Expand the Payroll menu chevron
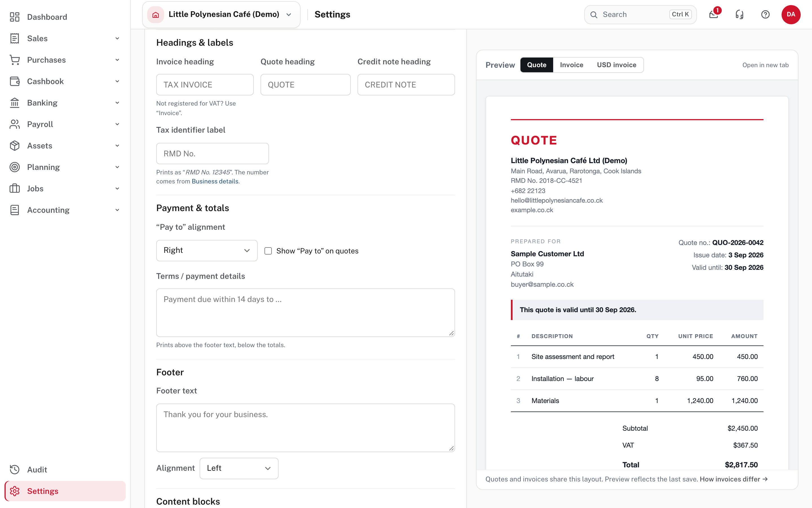Screen dimensions: 812x508 click(x=117, y=124)
